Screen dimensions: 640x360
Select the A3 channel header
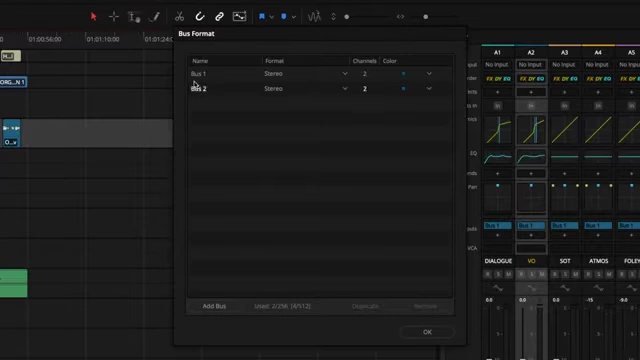click(x=564, y=52)
